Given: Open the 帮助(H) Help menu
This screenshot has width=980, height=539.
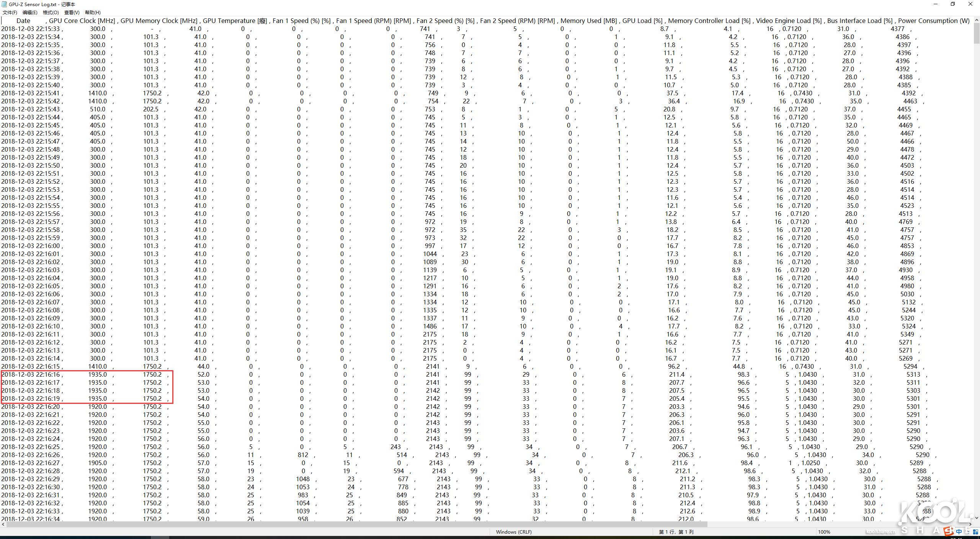Looking at the screenshot, I should tap(93, 13).
